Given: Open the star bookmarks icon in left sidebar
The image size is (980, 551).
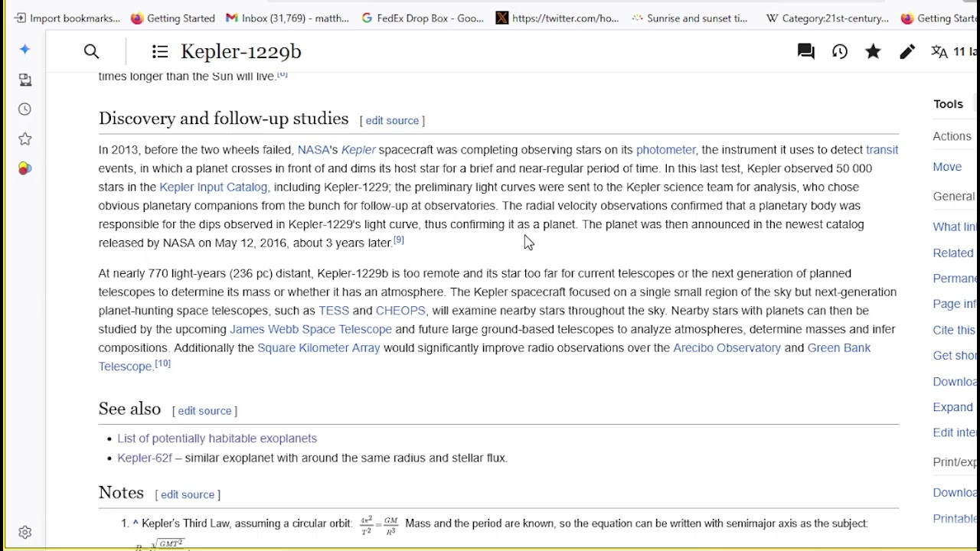Looking at the screenshot, I should tap(24, 139).
